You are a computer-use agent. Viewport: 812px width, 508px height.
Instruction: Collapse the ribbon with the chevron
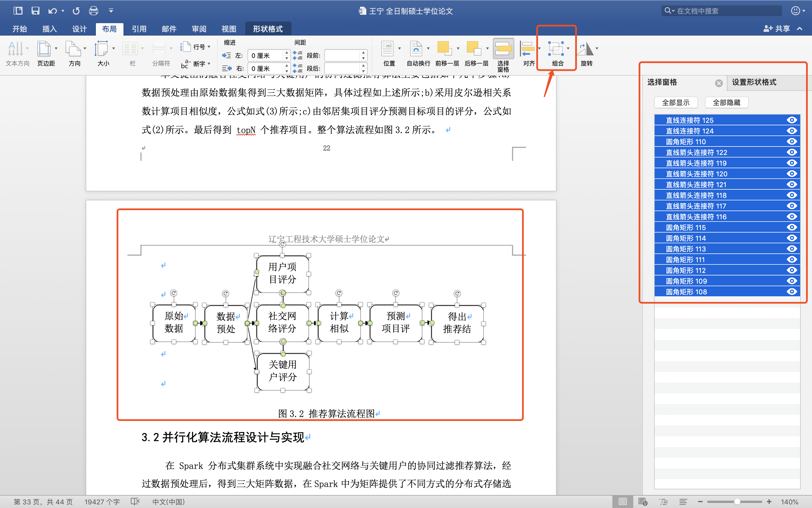click(800, 29)
